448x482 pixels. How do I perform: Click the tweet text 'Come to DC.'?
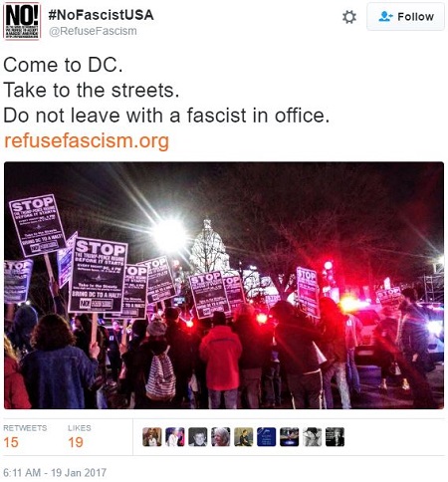click(63, 65)
